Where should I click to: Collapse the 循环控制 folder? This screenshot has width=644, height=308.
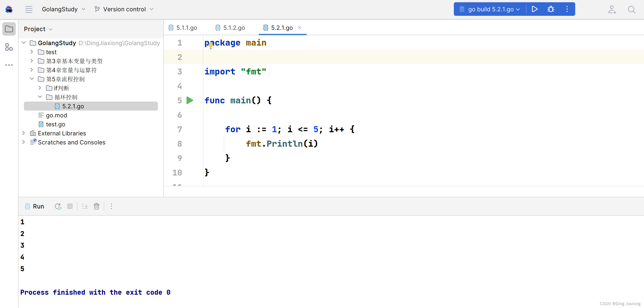click(x=40, y=97)
